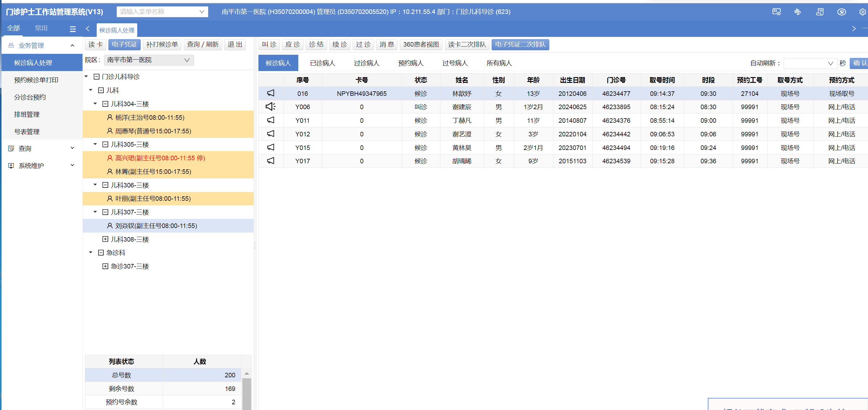This screenshot has height=410, width=868.
Task: Open settings gear icon in header
Action: [x=862, y=12]
